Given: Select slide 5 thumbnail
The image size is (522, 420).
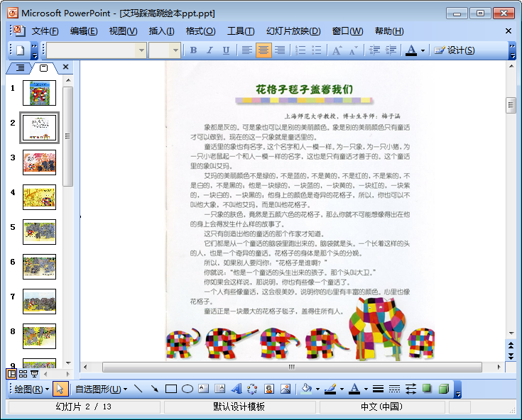Looking at the screenshot, I should (39, 232).
